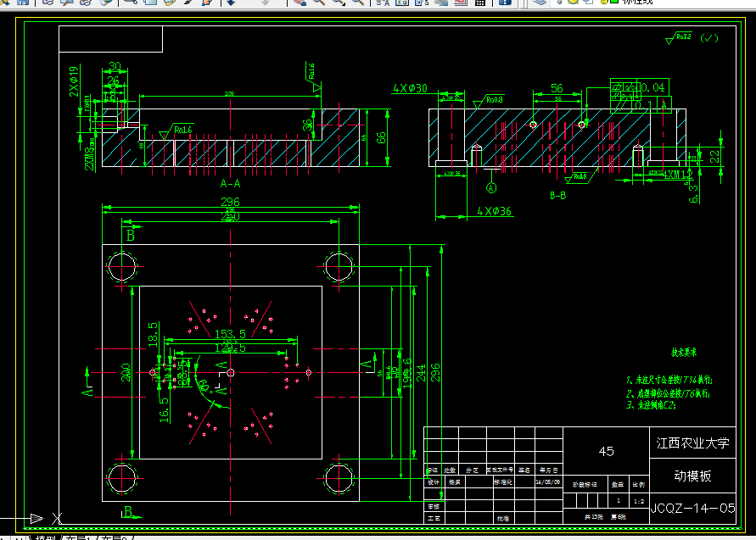Select the drawing number JCQZ-14-05

click(x=693, y=508)
